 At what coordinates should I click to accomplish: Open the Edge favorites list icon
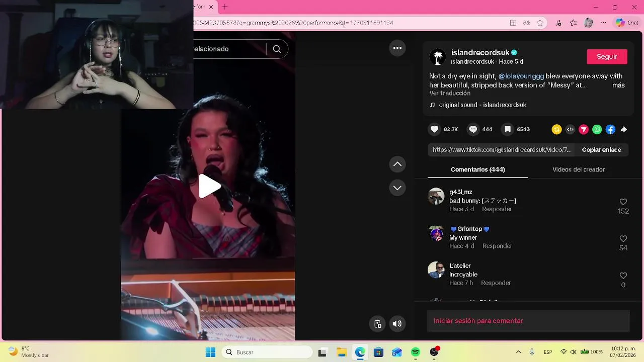point(573,23)
